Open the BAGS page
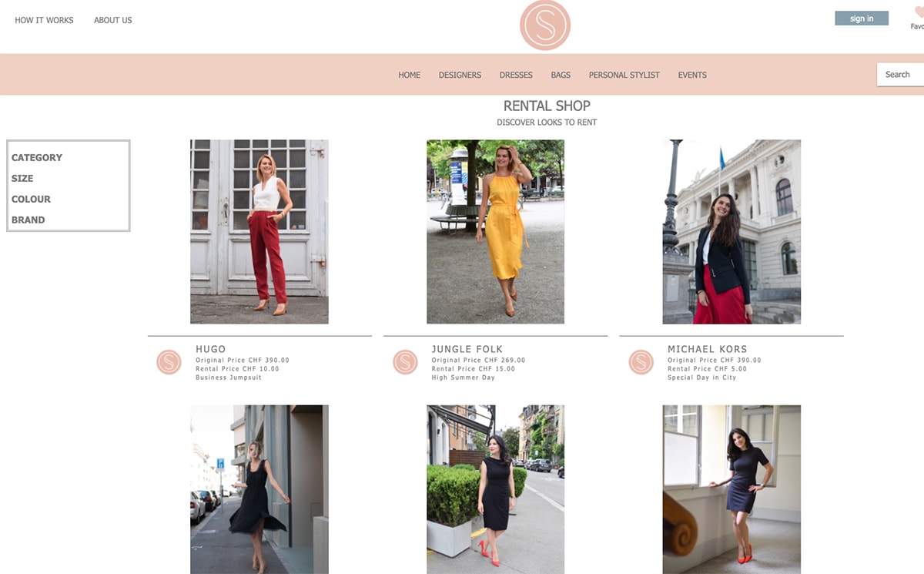Viewport: 924px width, 574px height. (561, 75)
